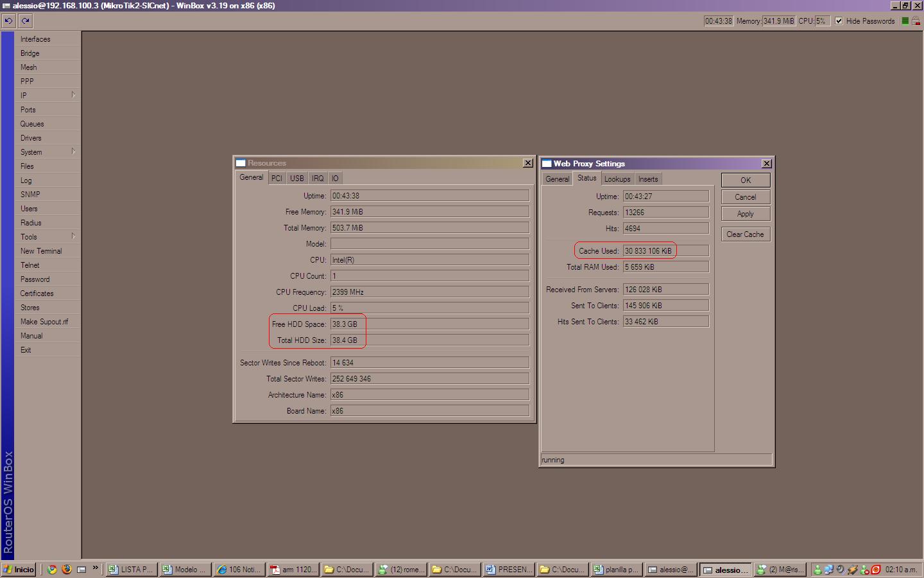Click Apply in Web Proxy Settings

coord(745,214)
